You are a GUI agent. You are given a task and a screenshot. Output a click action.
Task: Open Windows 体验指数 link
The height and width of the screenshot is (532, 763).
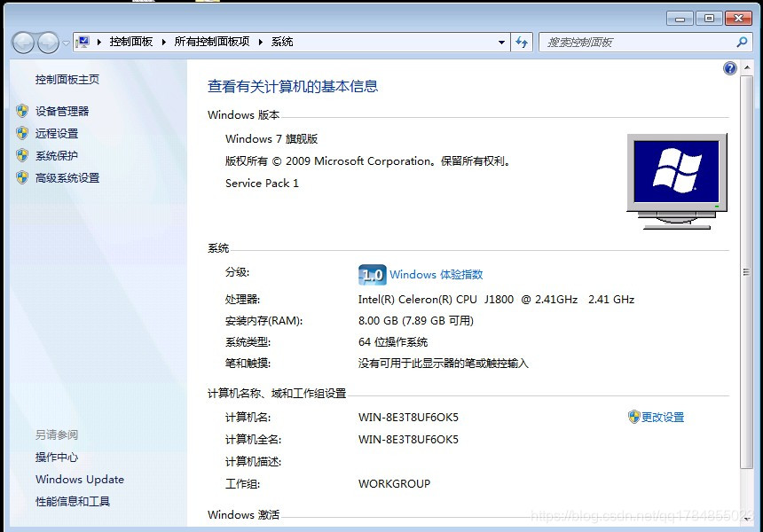436,274
